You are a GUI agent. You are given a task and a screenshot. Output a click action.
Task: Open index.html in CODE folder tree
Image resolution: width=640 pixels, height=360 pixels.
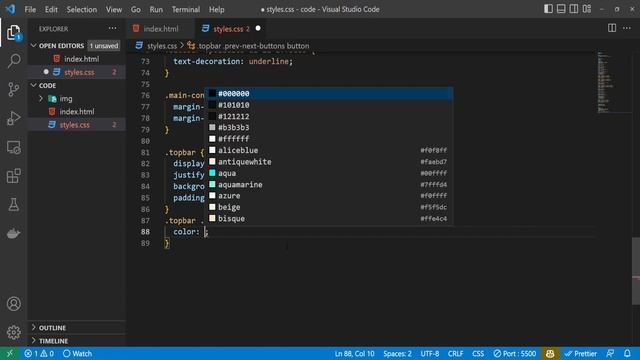(76, 111)
